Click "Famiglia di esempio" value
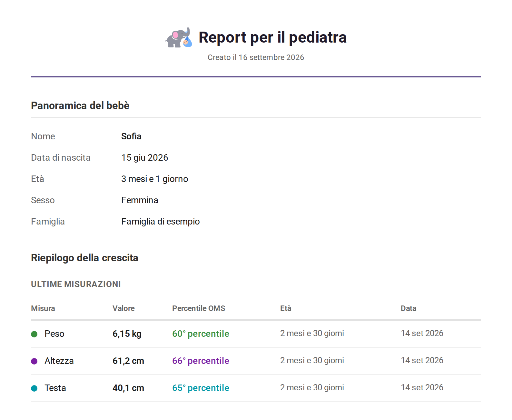 tap(161, 221)
